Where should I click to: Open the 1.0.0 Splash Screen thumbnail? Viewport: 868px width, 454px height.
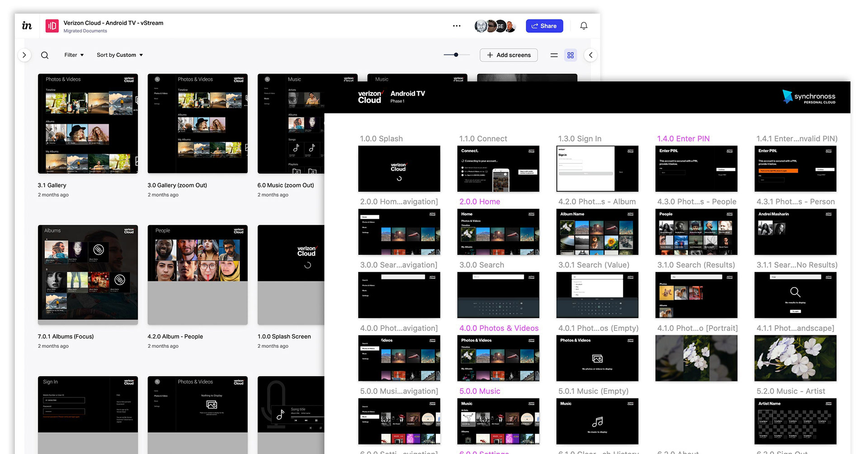291,275
